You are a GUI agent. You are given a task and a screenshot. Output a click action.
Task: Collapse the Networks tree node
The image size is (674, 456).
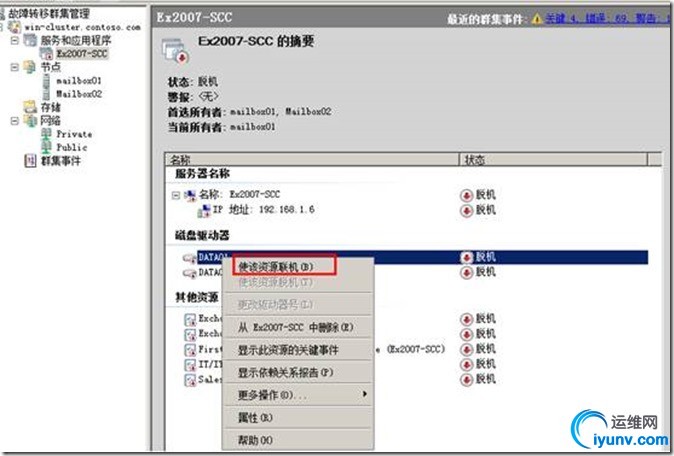pos(15,121)
